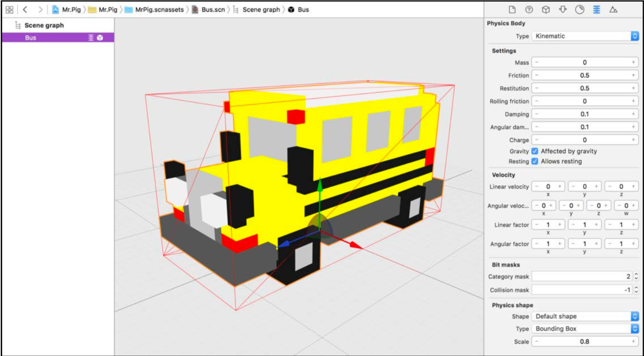Screen dimensions: 644x356
Task: Open the Materials inspector icon
Action: 580,10
